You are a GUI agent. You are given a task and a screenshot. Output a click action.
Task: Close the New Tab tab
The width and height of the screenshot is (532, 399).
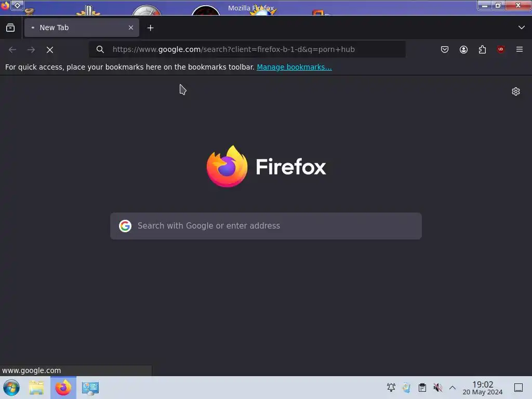pyautogui.click(x=131, y=28)
